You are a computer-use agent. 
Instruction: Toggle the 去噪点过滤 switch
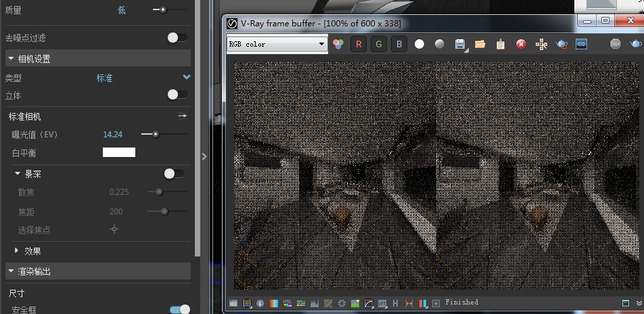pos(177,38)
